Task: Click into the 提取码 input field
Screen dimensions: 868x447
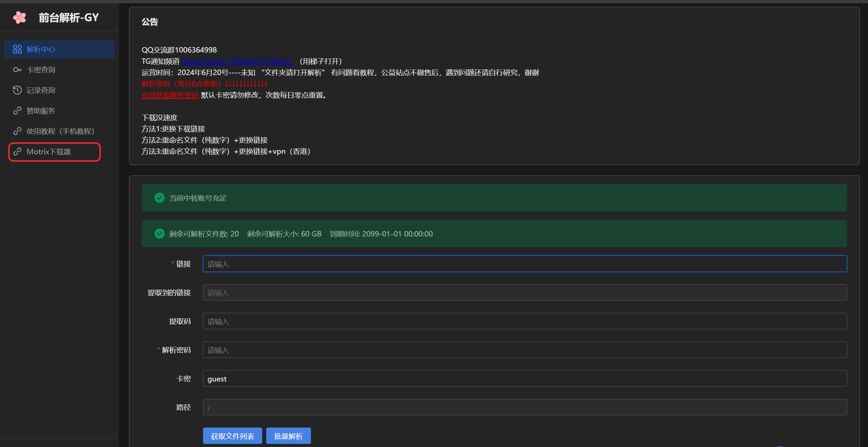Action: point(525,321)
